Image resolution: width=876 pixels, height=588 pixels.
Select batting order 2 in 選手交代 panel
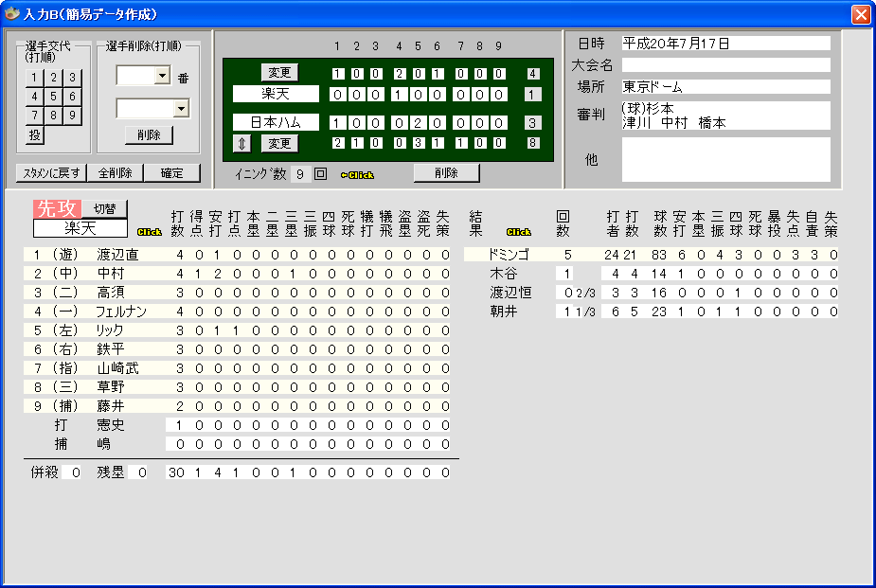click(x=54, y=78)
